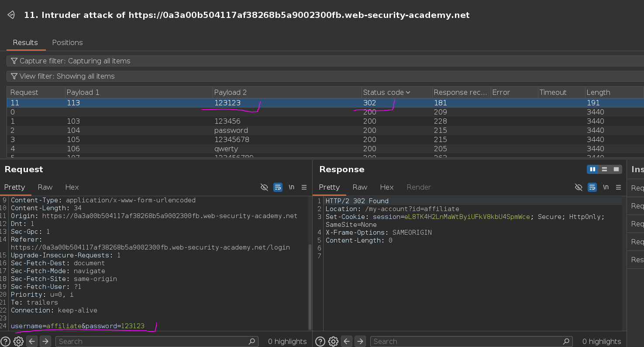Open Response panel Raw tab
The image size is (644, 347).
360,187
